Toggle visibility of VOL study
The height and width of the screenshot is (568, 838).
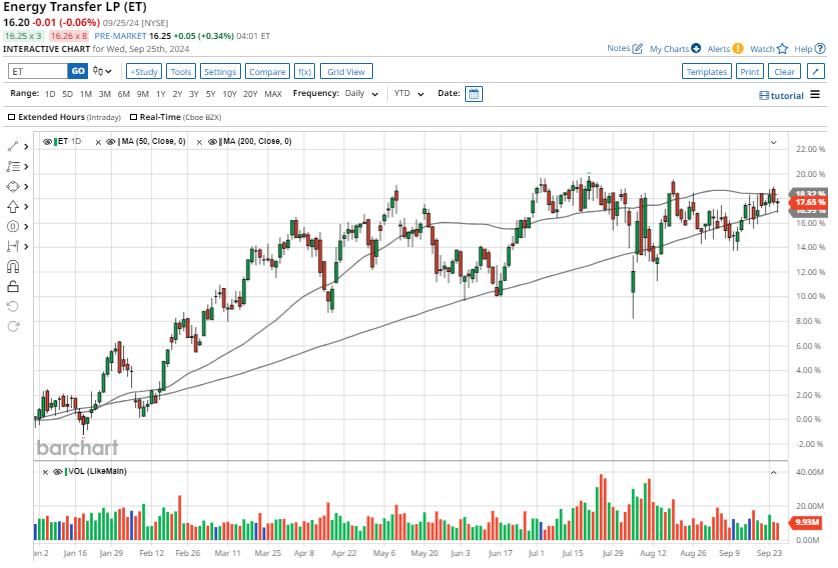pyautogui.click(x=57, y=472)
